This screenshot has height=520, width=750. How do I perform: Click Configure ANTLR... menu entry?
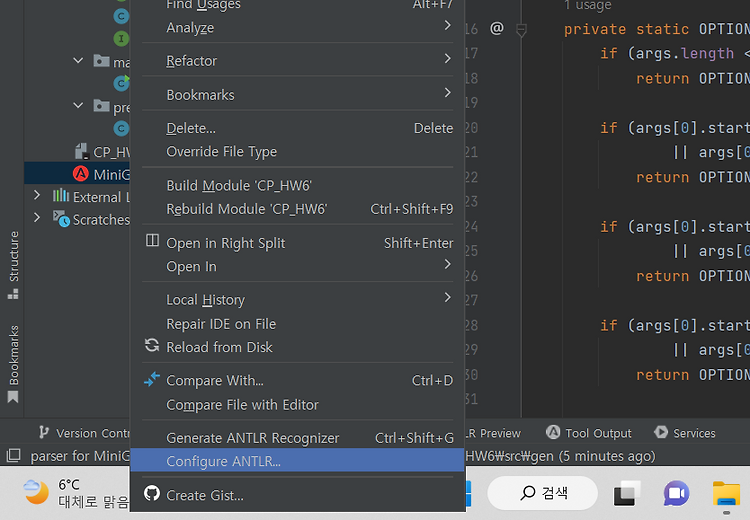point(298,461)
